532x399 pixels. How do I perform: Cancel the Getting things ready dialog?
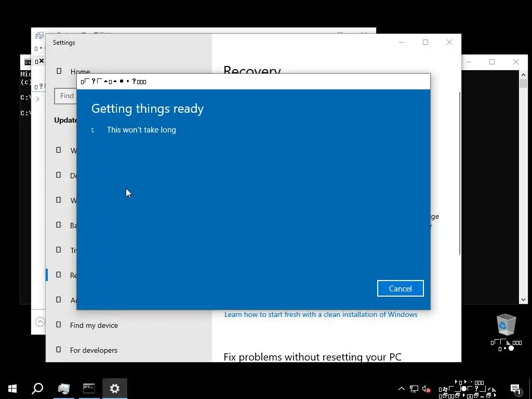click(x=401, y=288)
